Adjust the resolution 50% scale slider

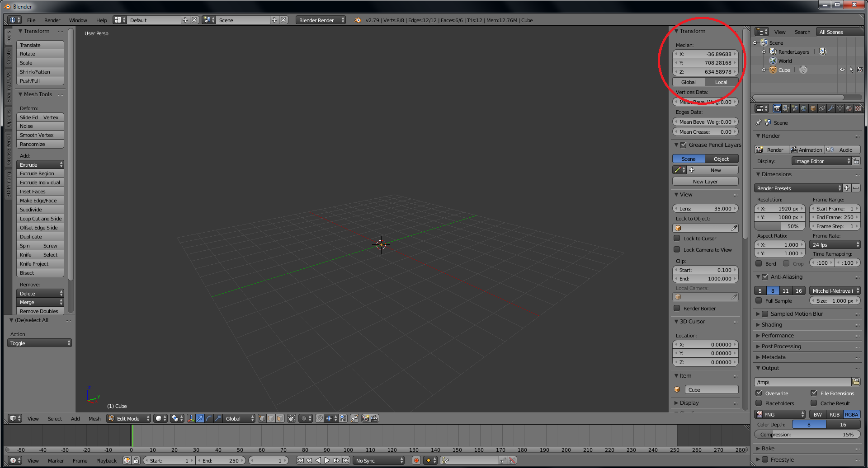point(780,226)
